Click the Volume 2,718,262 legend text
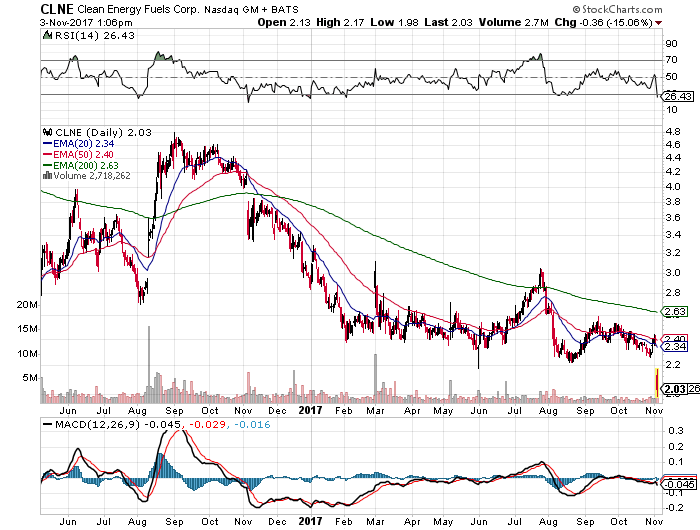700x530 pixels. coord(92,175)
